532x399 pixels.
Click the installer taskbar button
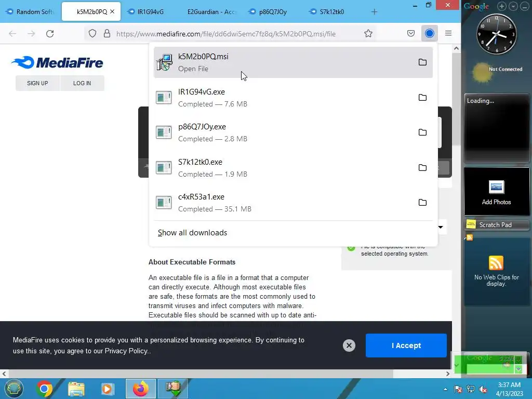point(173,389)
